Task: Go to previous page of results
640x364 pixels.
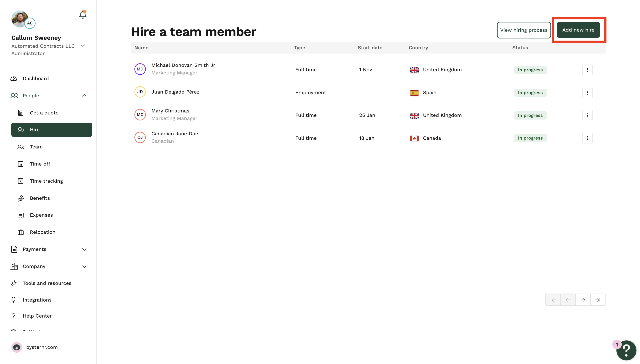Action: (x=568, y=300)
